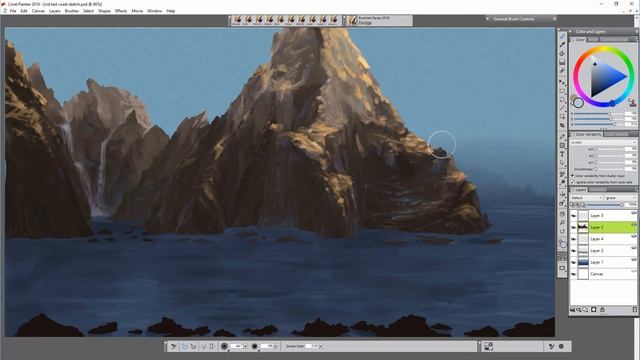Select the Magnifier zoom tool
This screenshot has width=640, height=360.
click(562, 223)
